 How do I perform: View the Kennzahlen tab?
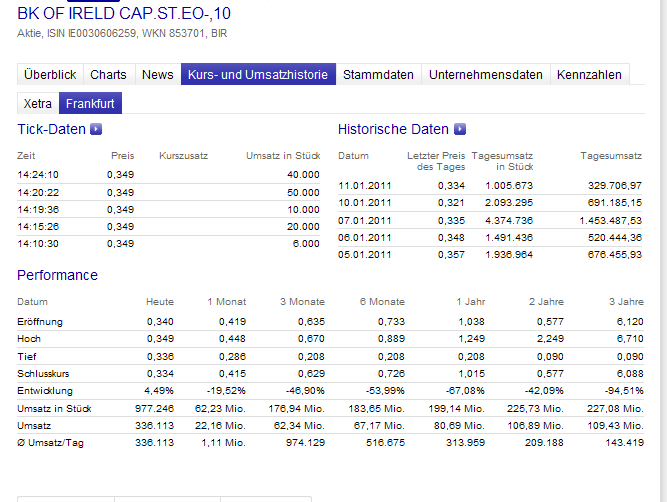[x=589, y=75]
